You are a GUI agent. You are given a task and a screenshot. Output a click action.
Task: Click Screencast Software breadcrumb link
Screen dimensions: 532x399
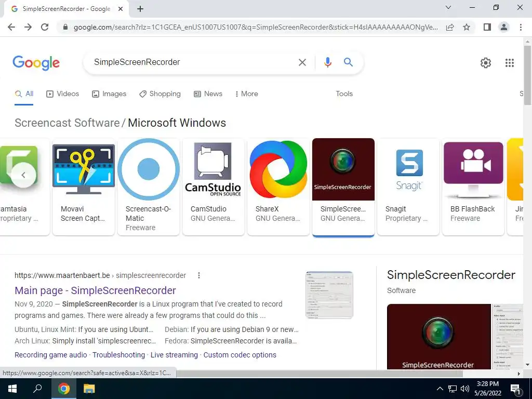67,123
